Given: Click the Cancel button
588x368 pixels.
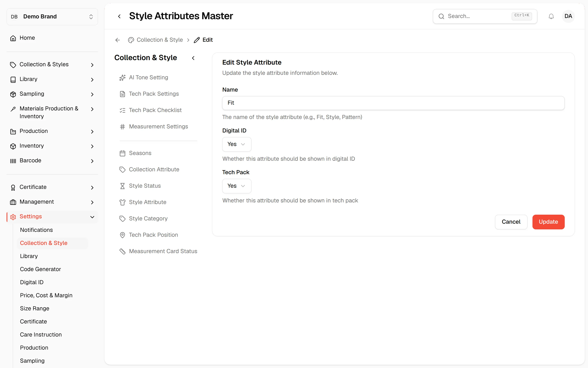Looking at the screenshot, I should point(511,222).
